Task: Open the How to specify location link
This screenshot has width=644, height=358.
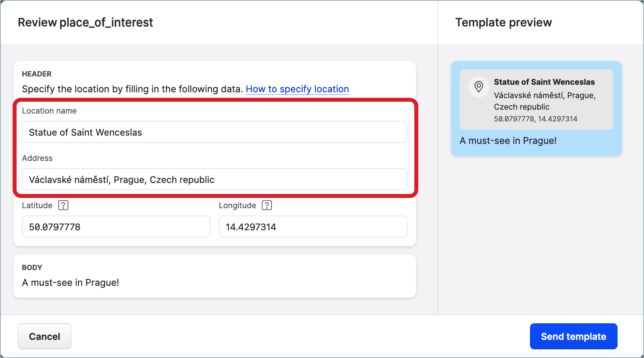Action: coord(297,89)
